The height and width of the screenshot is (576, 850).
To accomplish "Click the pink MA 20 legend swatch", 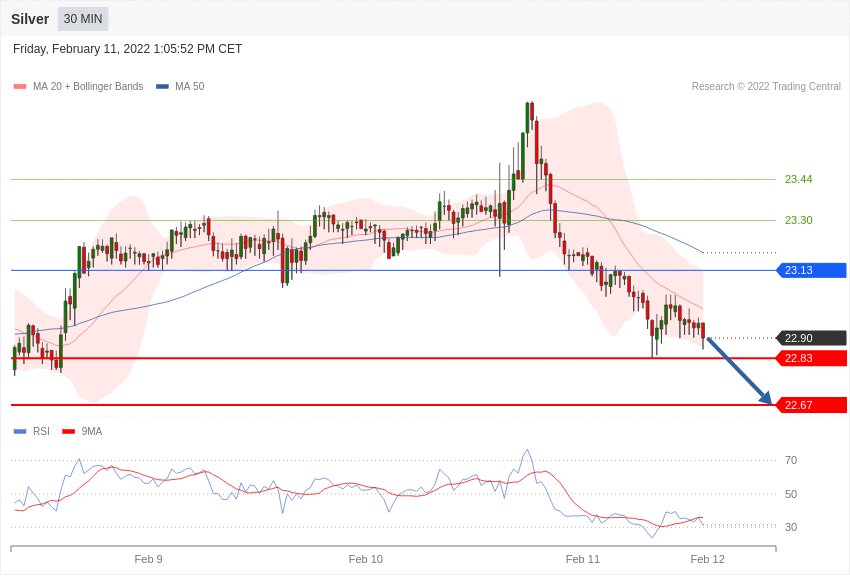I will click(20, 86).
